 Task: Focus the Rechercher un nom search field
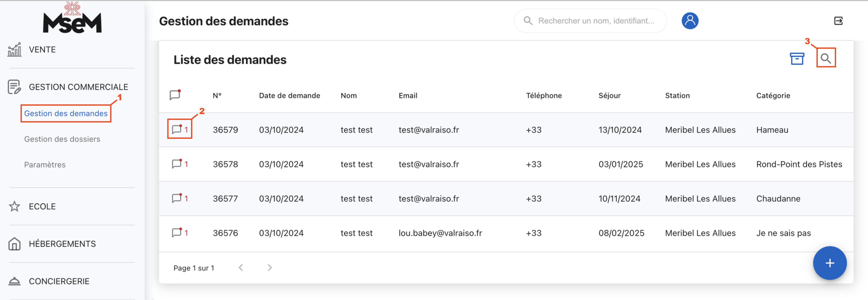coord(596,21)
